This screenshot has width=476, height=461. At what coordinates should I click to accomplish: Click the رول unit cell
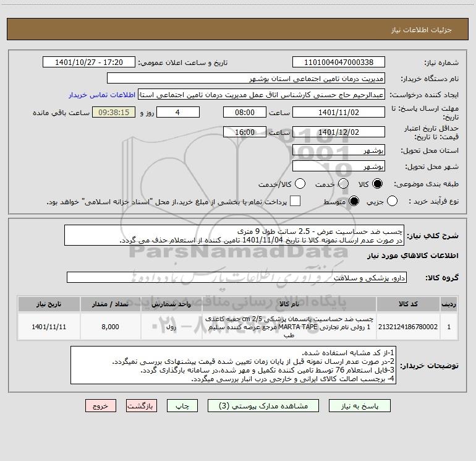171,327
